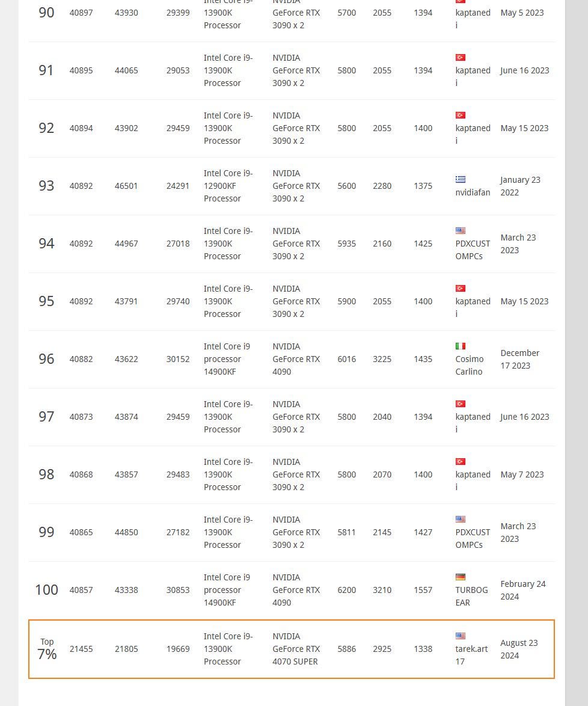The height and width of the screenshot is (706, 588).
Task: Click the US flag above tarek.art17
Action: [460, 636]
